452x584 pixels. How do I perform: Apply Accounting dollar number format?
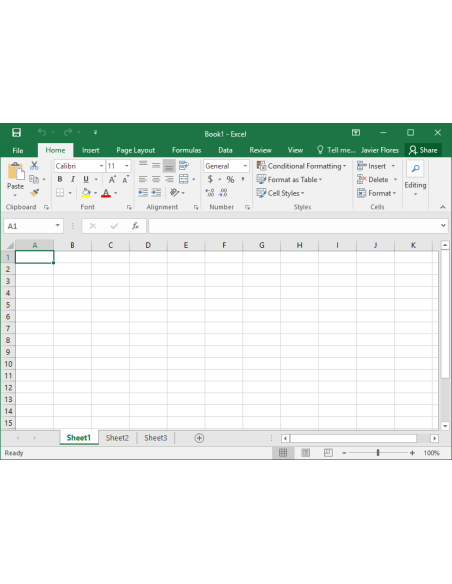point(210,180)
